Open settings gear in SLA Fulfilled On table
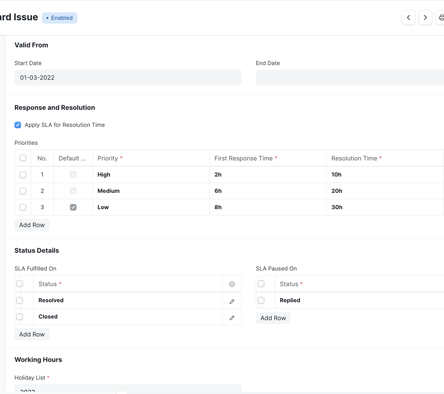Screen dimensions: 444x394 tap(232, 284)
